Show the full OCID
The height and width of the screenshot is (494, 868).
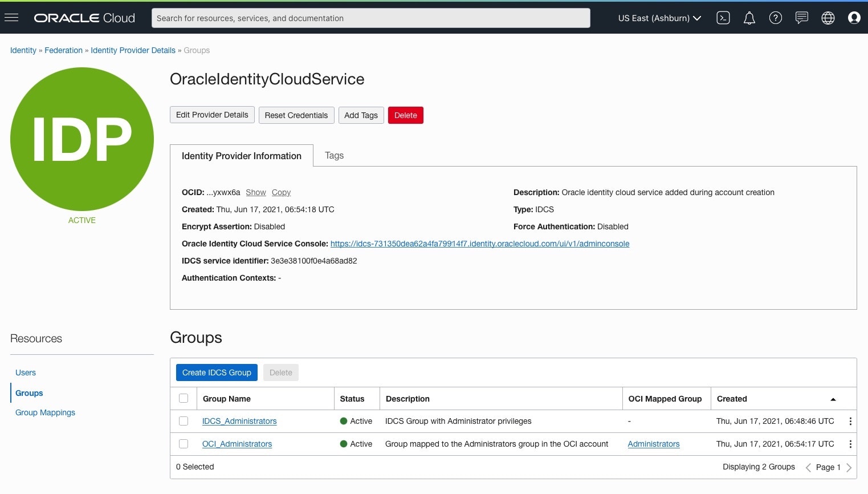256,192
